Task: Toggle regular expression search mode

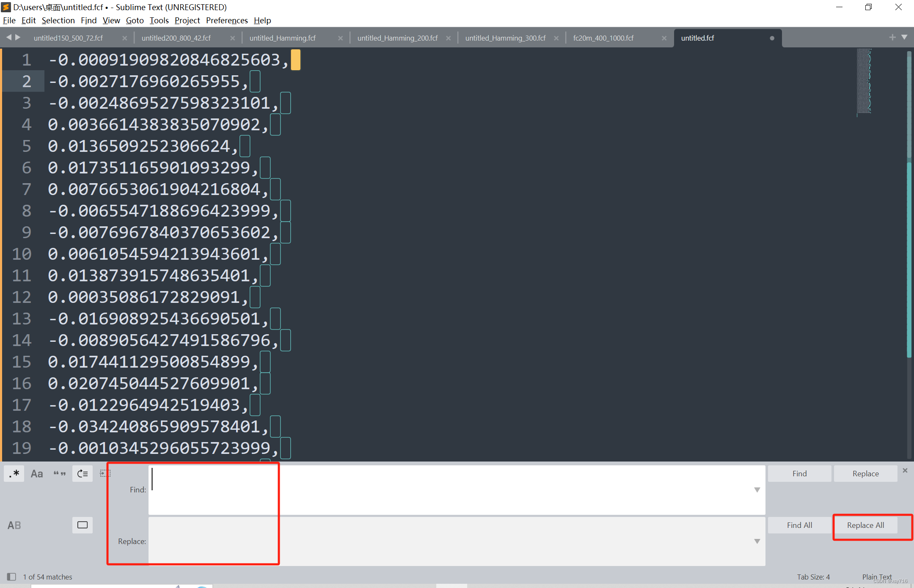Action: (14, 474)
